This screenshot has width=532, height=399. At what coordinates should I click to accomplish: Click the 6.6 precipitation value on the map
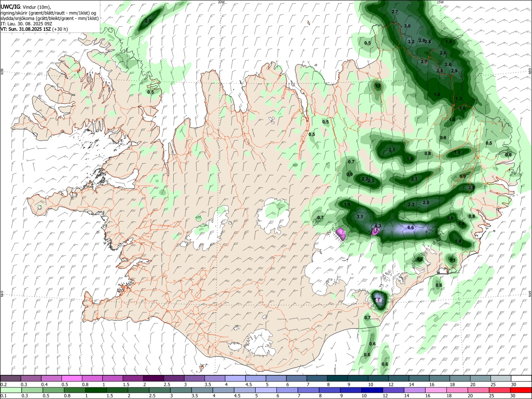point(411,227)
